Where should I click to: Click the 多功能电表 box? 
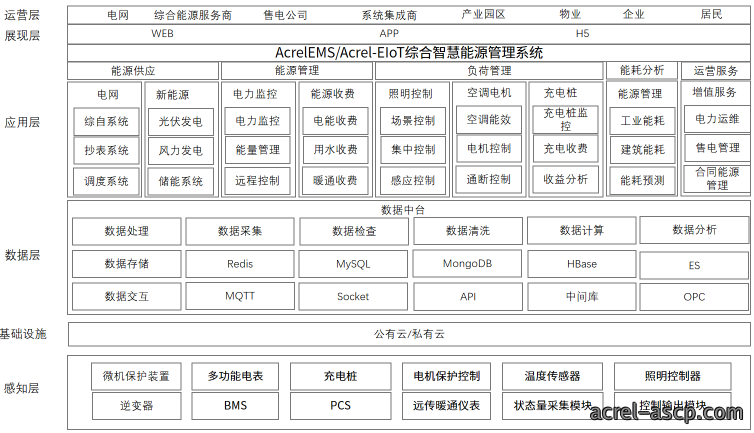coord(235,376)
